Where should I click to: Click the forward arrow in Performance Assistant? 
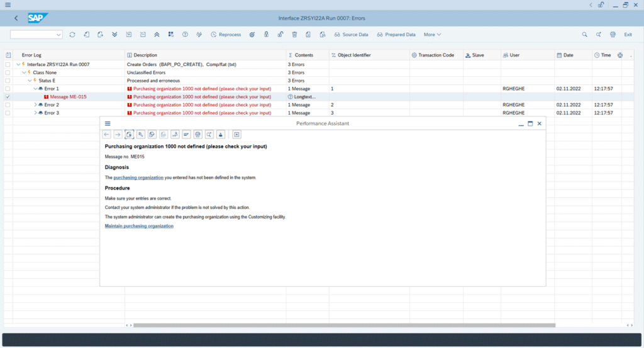pyautogui.click(x=118, y=134)
